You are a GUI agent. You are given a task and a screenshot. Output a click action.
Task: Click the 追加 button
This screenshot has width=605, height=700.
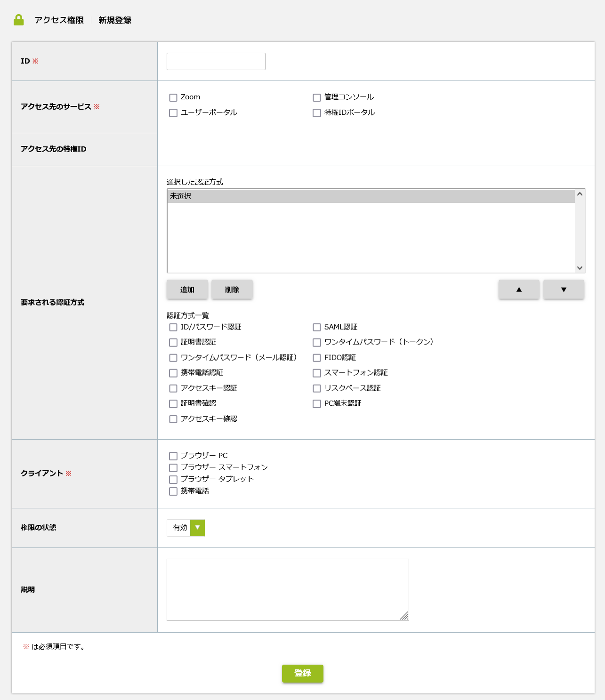(x=187, y=290)
